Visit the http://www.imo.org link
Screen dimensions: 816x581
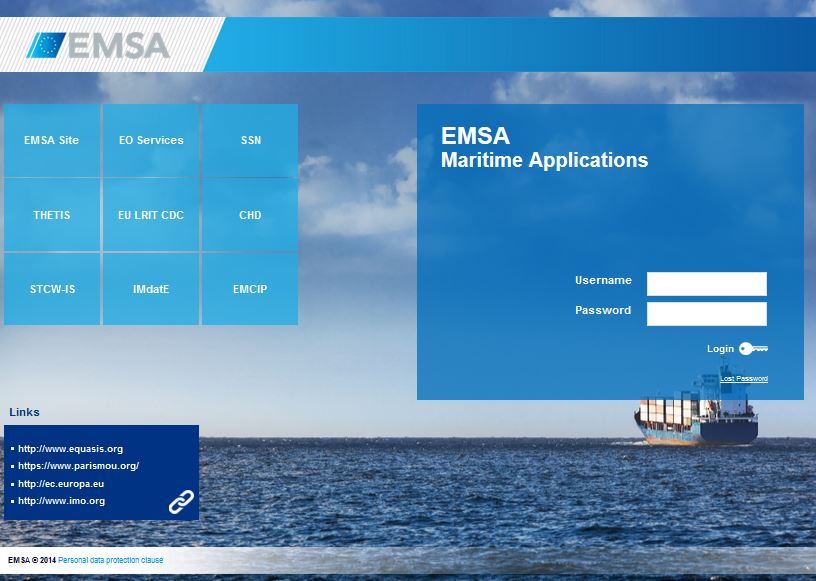(x=61, y=501)
